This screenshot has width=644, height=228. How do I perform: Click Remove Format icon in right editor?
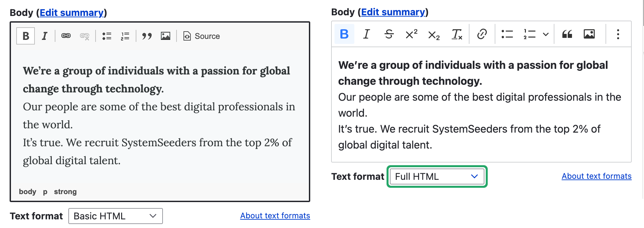coord(457,34)
